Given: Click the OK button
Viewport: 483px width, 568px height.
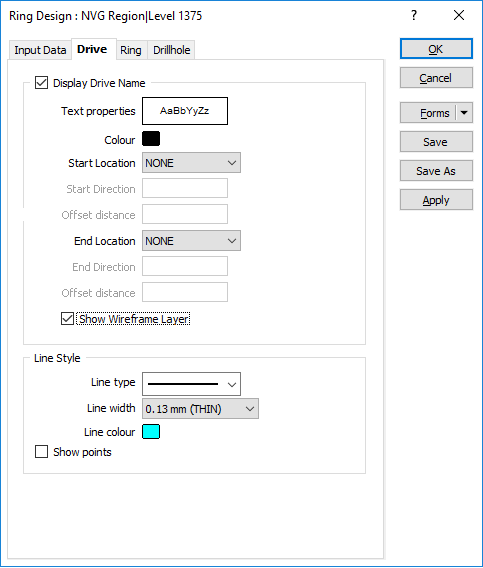Looking at the screenshot, I should click(x=436, y=49).
